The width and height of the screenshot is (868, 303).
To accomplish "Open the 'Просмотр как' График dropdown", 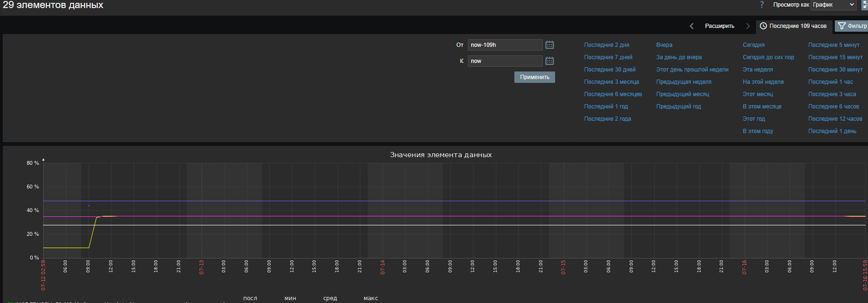I will tap(833, 5).
